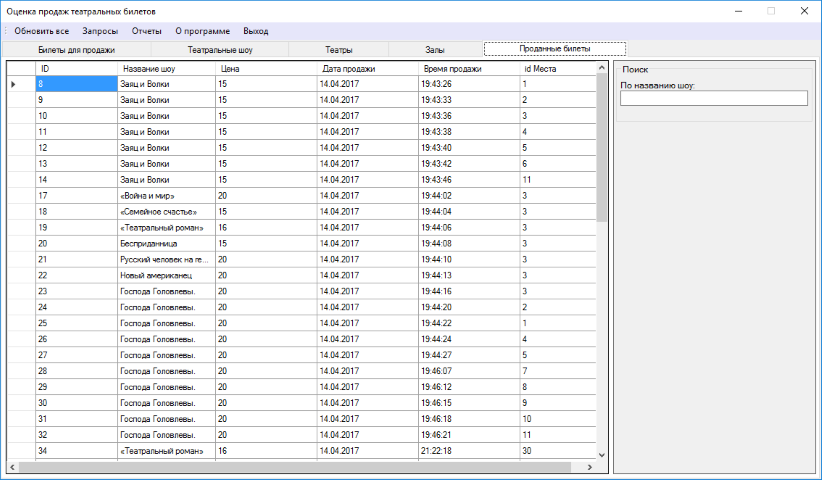Type in search field По названию шоу
Screen dimensions: 822x480
pos(713,98)
